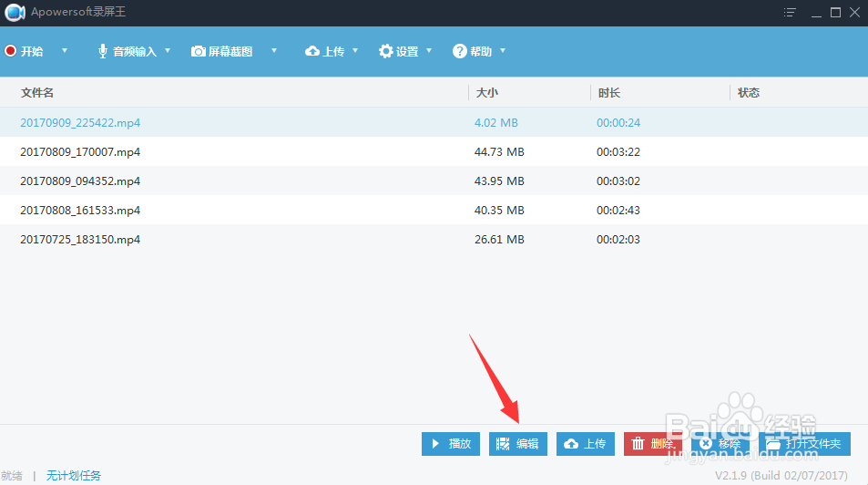Click the red record start icon

10,51
